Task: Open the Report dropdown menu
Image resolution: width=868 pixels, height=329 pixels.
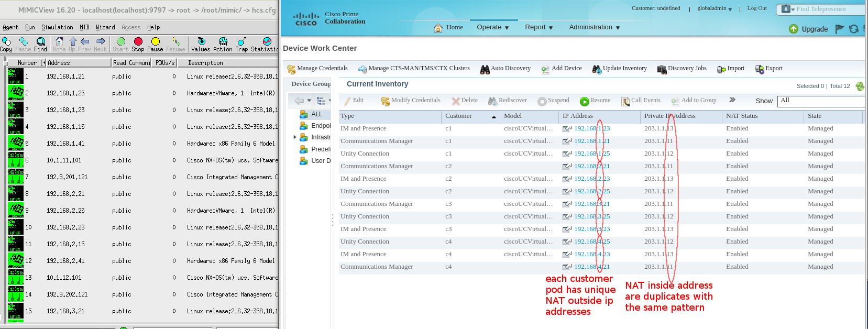Action: tap(539, 27)
